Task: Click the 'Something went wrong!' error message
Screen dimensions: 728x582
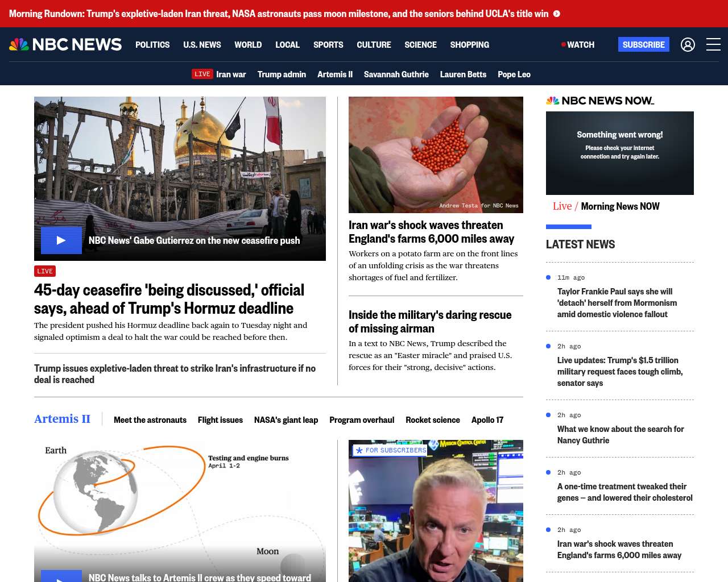Action: [x=620, y=135]
